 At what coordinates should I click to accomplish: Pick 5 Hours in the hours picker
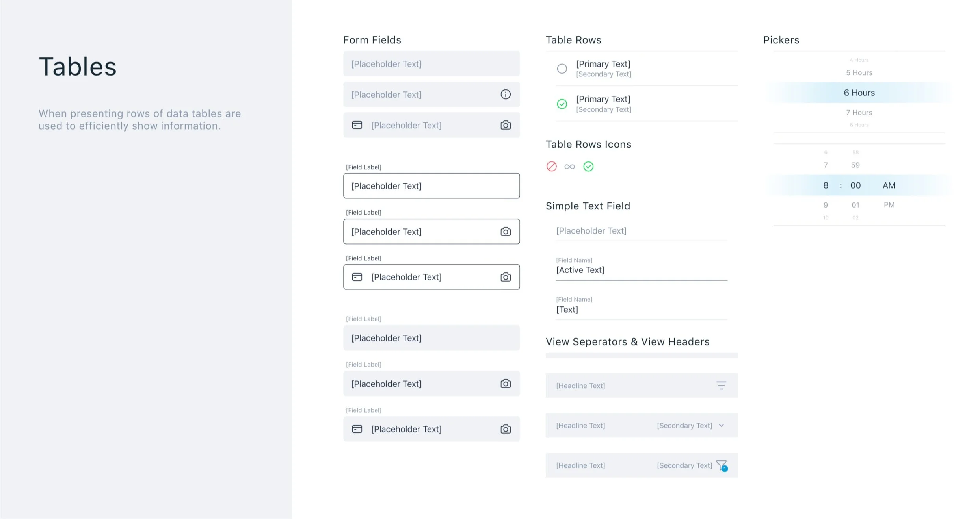click(x=859, y=73)
